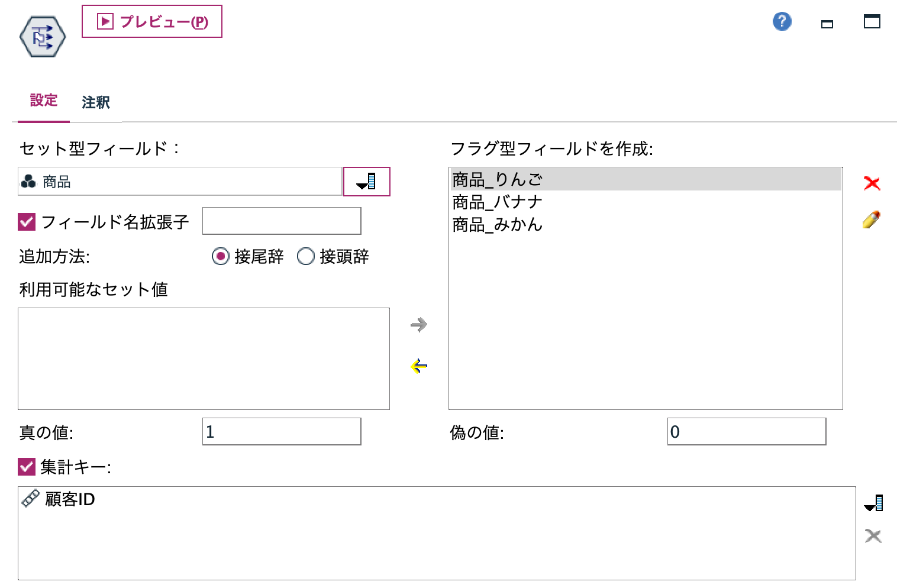Click the 真の値 input containing 1
The width and height of the screenshot is (910, 588).
click(282, 432)
